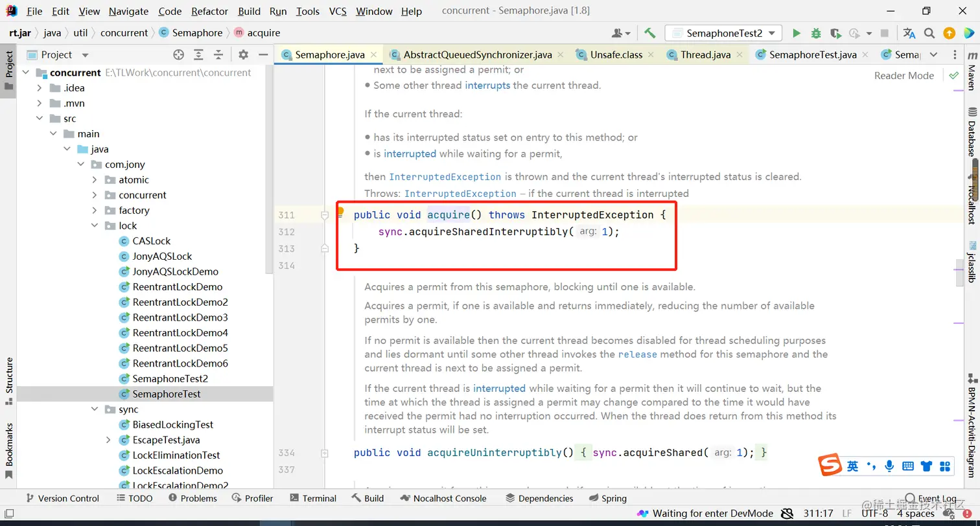
Task: Click the green inspection checkmark in editor
Action: [x=953, y=76]
